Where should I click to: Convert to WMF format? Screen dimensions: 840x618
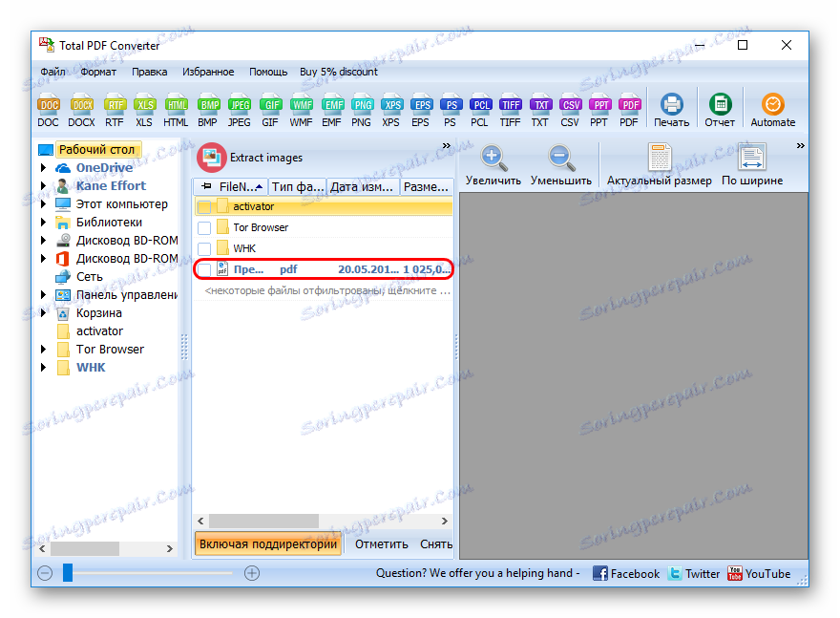pos(301,111)
